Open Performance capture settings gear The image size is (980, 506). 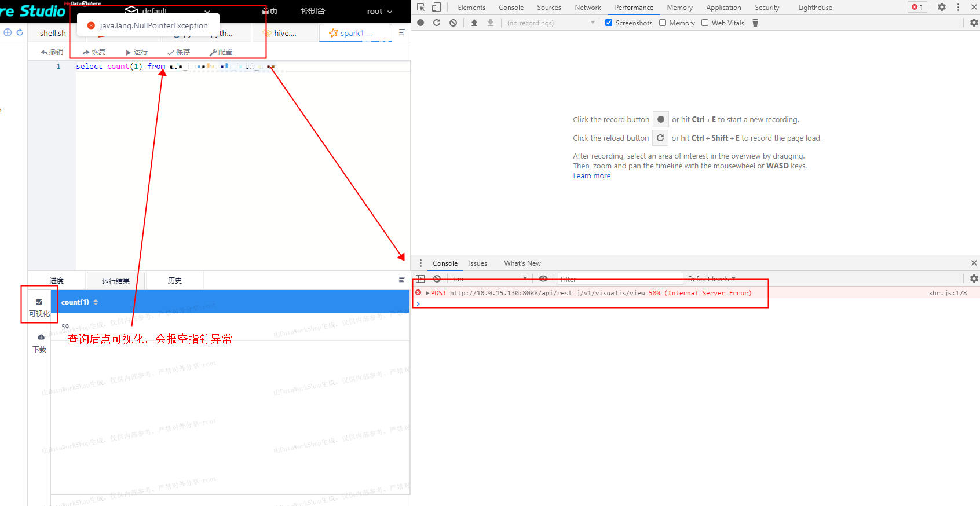point(974,23)
